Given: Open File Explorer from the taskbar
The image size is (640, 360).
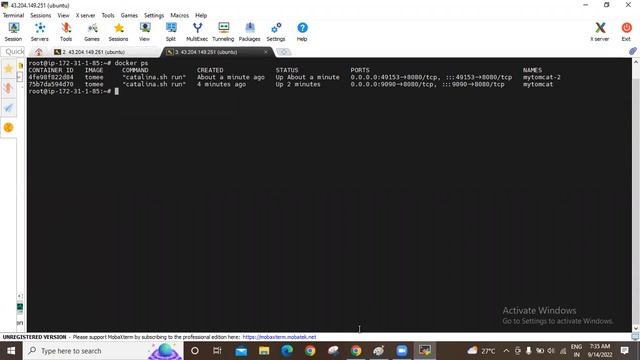Looking at the screenshot, I should click(x=264, y=351).
